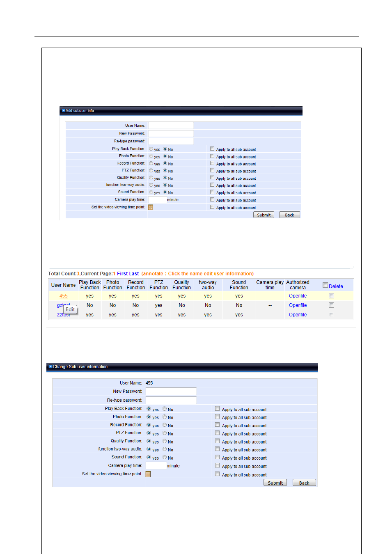Tick the delete checkbox for user 455
Screen dimensions: 392x554
click(x=331, y=296)
